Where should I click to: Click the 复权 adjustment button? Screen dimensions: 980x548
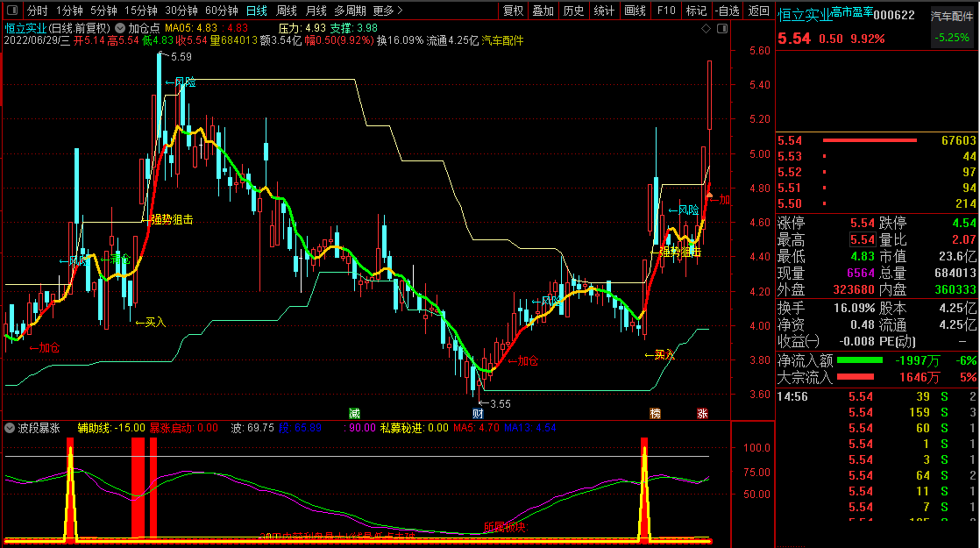513,11
